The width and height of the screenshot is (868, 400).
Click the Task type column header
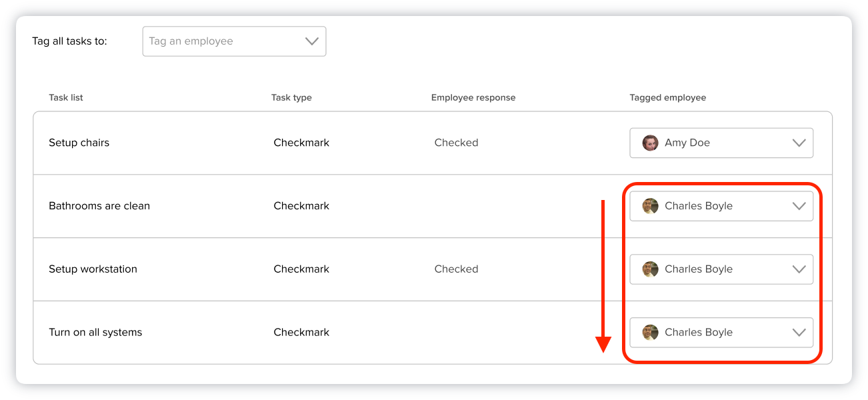coord(291,97)
